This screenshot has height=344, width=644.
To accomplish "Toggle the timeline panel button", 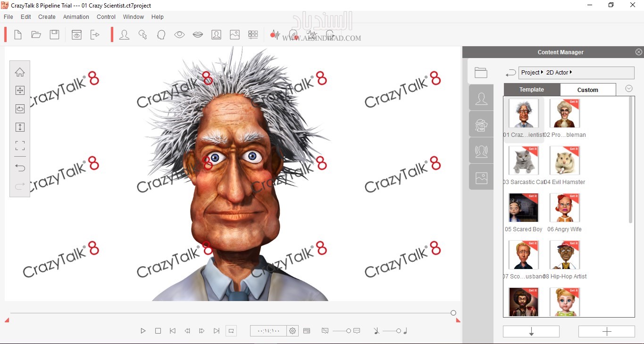I will coord(307,331).
